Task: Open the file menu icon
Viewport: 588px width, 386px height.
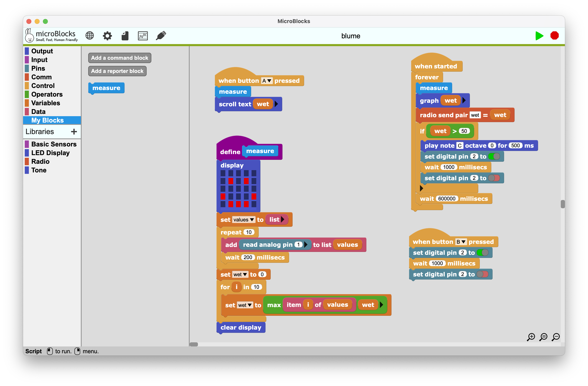Action: 125,36
